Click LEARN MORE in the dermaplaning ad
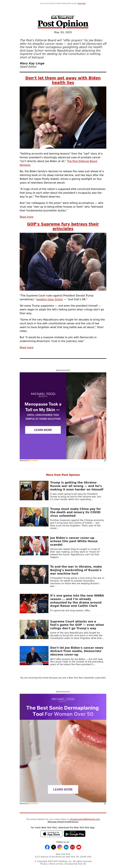 pos(63,789)
